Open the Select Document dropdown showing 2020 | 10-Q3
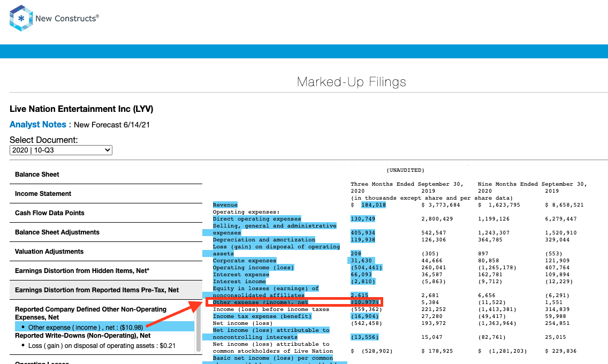This screenshot has width=608, height=364. click(x=61, y=150)
